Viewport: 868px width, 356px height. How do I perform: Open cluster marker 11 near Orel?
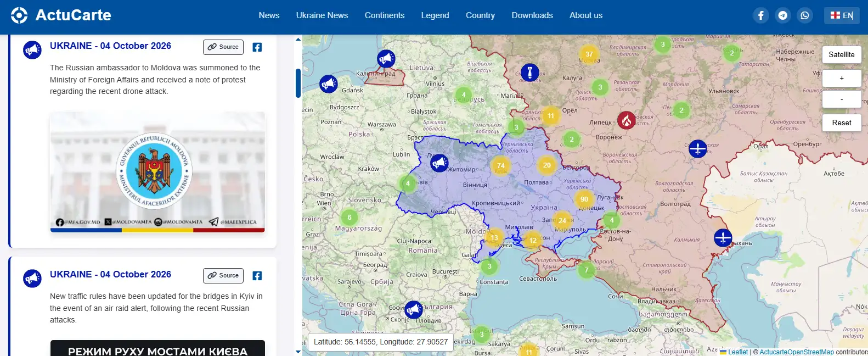tap(551, 116)
